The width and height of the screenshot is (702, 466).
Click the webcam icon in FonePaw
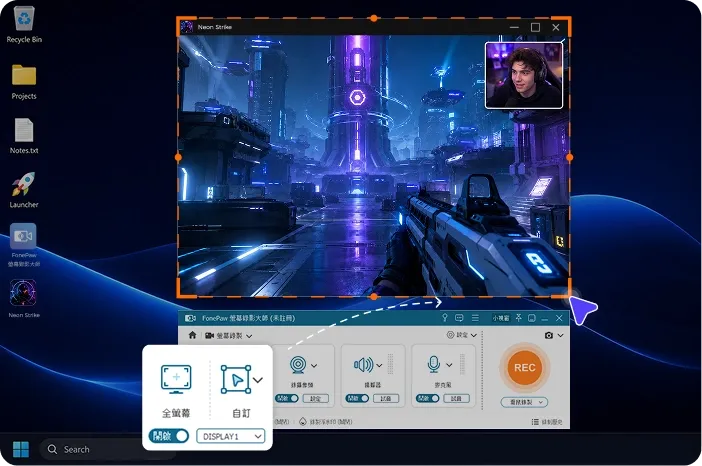click(298, 365)
